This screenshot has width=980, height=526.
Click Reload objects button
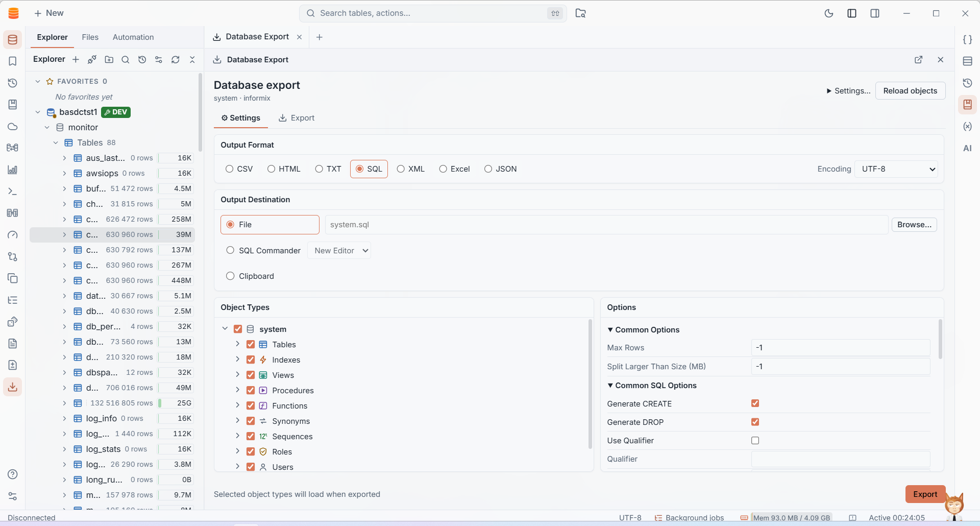pos(910,91)
